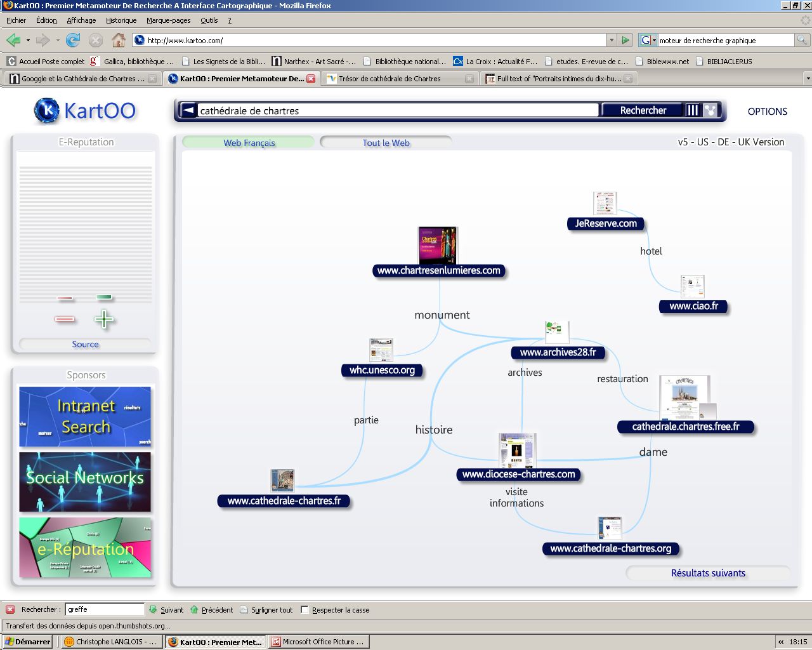
Task: Open the La Croix bookmark
Action: tap(495, 62)
